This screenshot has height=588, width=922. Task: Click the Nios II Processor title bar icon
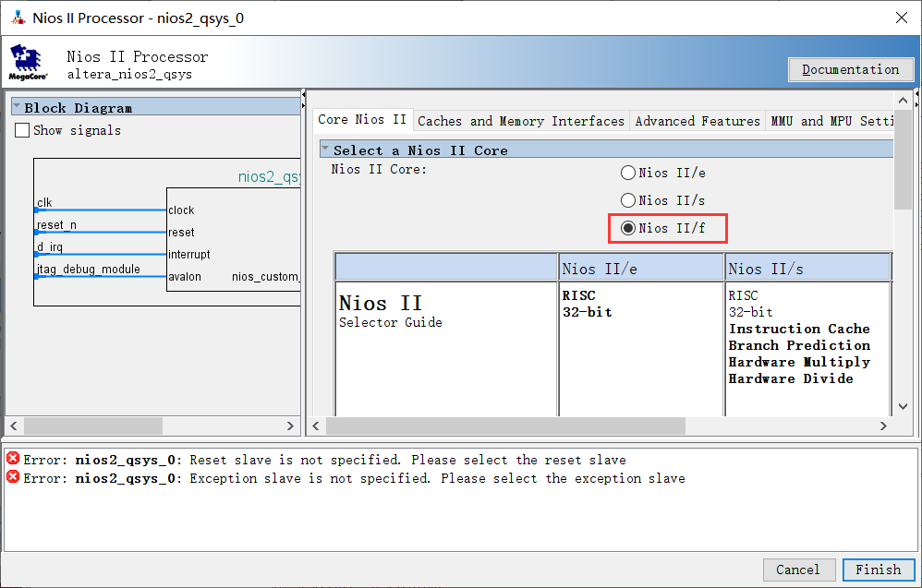(17, 18)
